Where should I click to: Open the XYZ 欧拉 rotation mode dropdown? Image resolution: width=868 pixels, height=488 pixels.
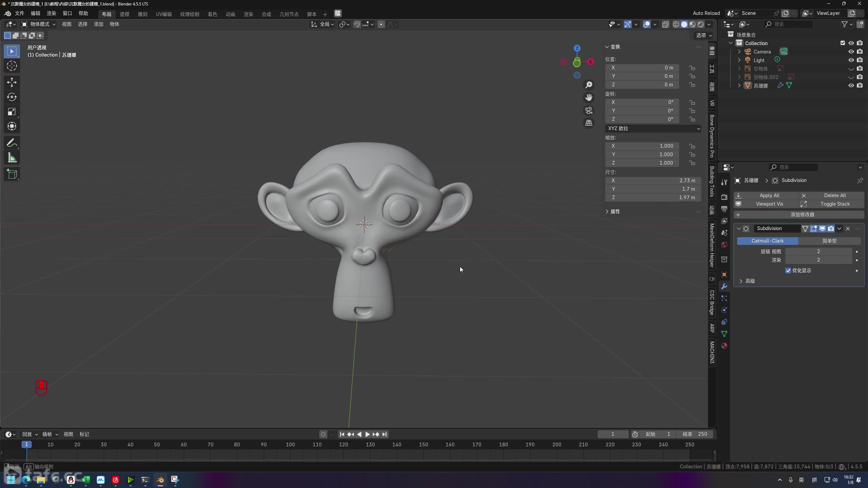click(653, 128)
